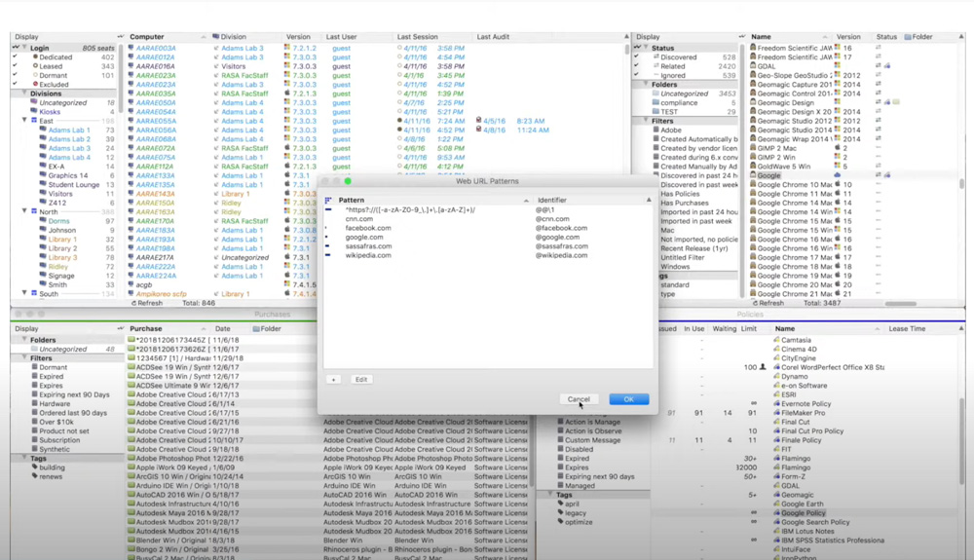Toggle the Excluded login checkmark
The width and height of the screenshot is (974, 560).
point(15,84)
